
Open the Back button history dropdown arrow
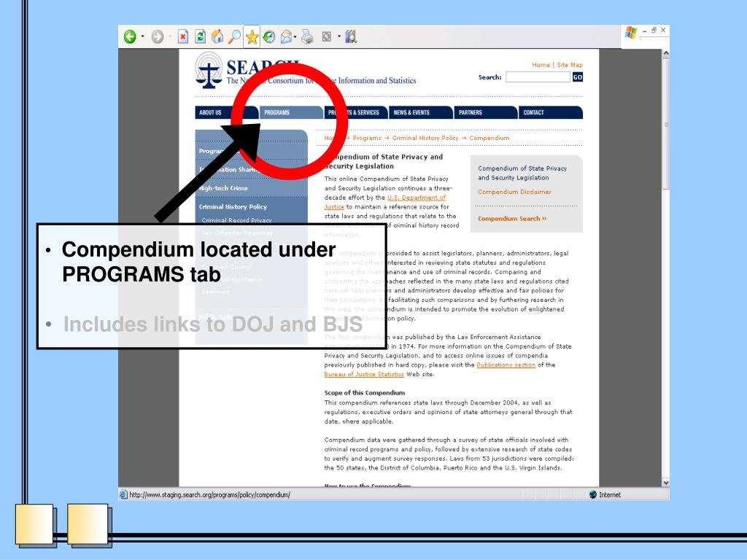coord(142,36)
